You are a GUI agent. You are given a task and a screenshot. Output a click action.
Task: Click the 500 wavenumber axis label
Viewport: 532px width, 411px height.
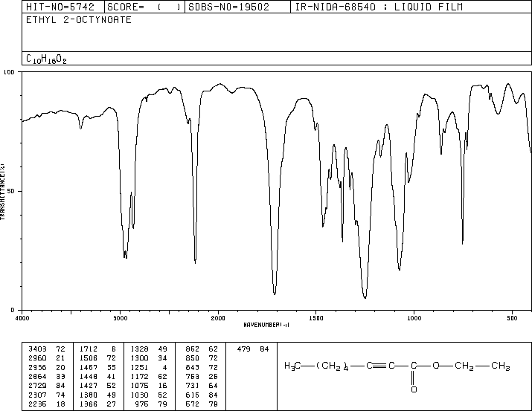coord(512,318)
